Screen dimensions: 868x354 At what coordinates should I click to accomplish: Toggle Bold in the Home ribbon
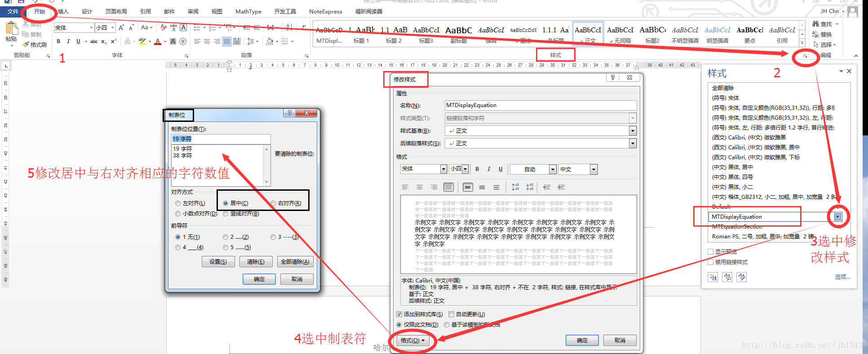tap(58, 41)
